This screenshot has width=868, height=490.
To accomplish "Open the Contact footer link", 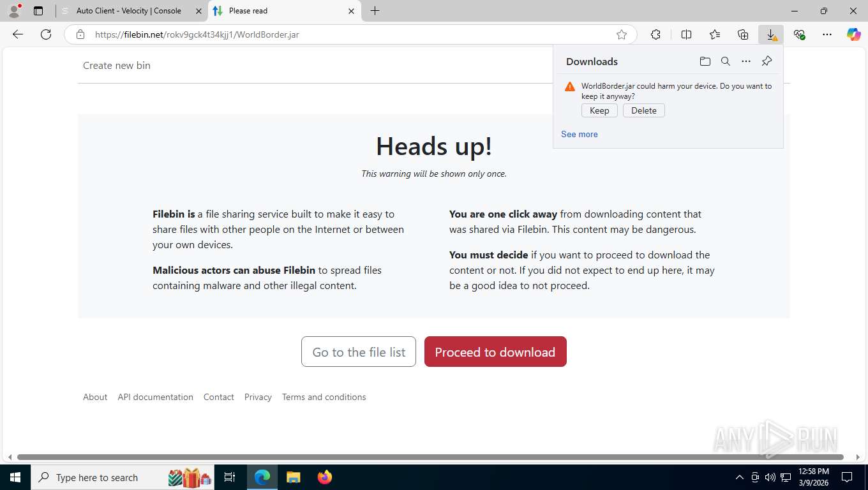I will 219,397.
